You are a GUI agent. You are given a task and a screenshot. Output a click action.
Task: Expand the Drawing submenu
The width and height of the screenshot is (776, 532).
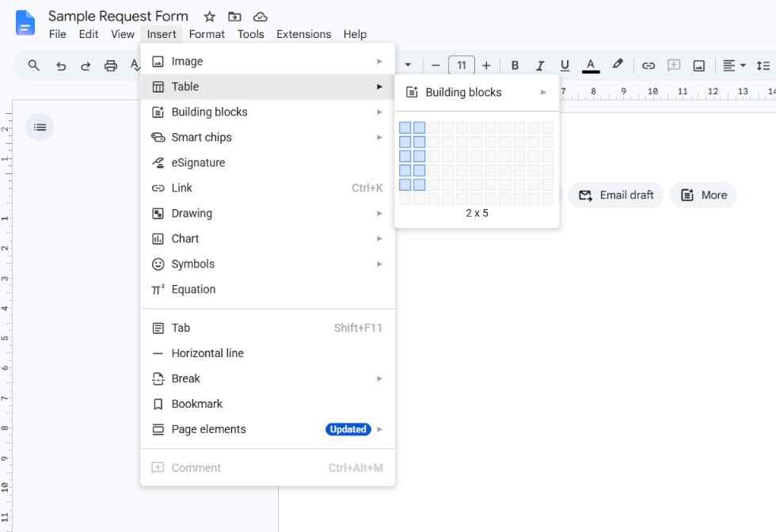268,213
